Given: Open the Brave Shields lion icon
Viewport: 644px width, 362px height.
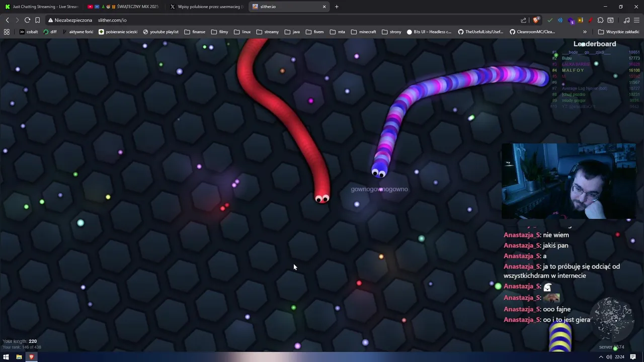Looking at the screenshot, I should click(536, 20).
